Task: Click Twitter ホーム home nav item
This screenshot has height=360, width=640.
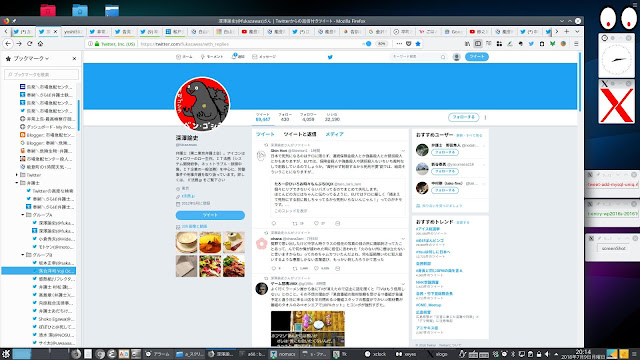Action: point(184,57)
